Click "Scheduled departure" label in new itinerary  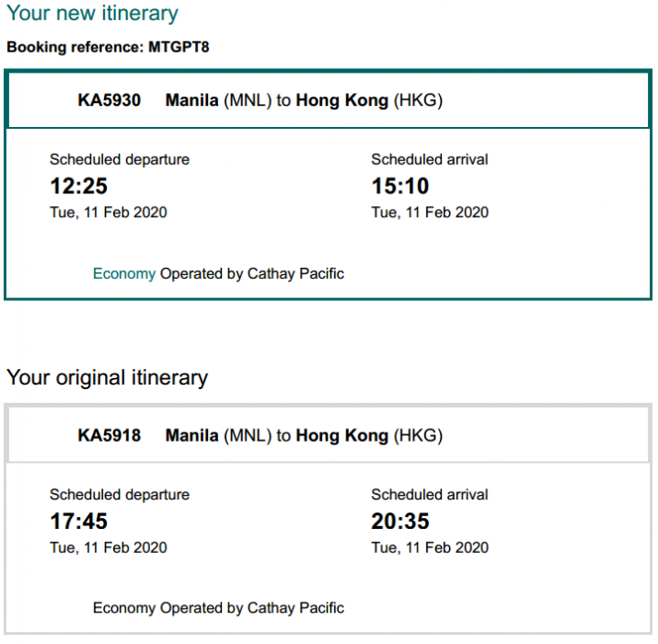click(120, 159)
